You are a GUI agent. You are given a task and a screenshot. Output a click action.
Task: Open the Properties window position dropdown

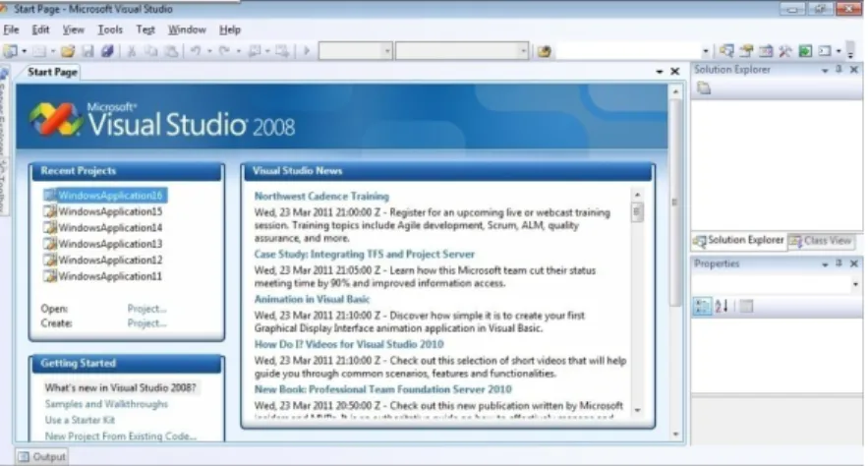(x=825, y=264)
